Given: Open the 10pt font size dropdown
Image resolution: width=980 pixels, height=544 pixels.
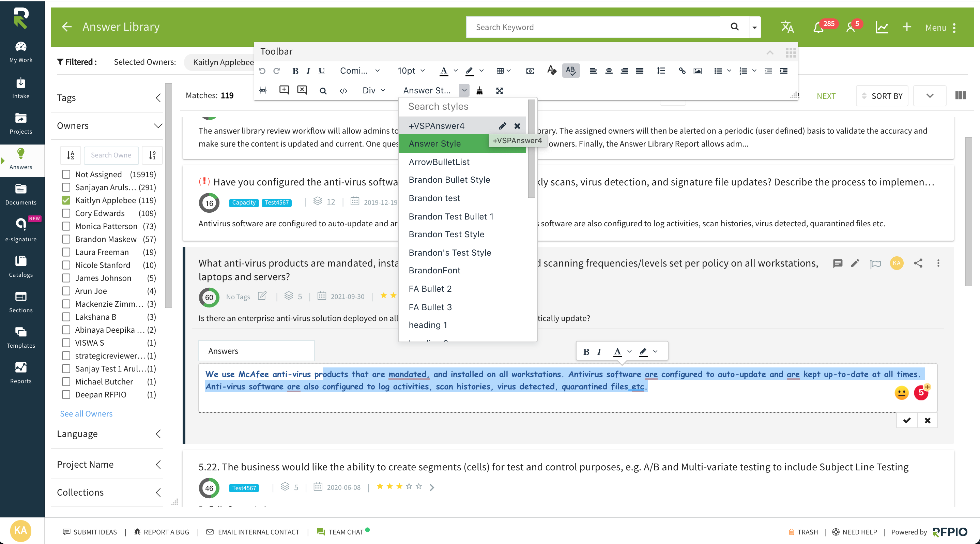Looking at the screenshot, I should click(x=411, y=71).
